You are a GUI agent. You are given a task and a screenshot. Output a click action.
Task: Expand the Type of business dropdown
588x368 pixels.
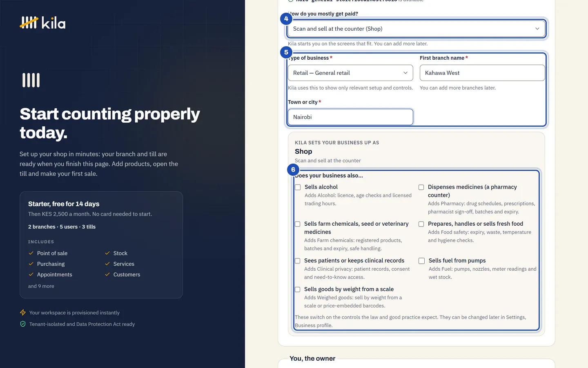[350, 73]
